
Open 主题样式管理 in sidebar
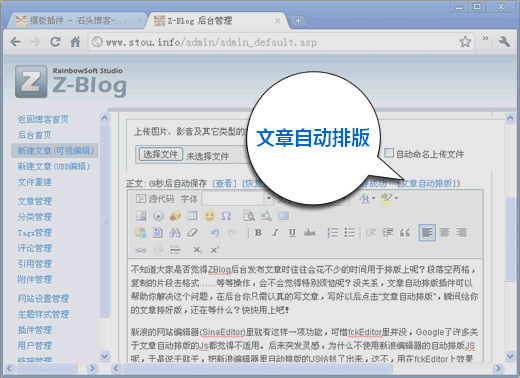click(x=43, y=314)
